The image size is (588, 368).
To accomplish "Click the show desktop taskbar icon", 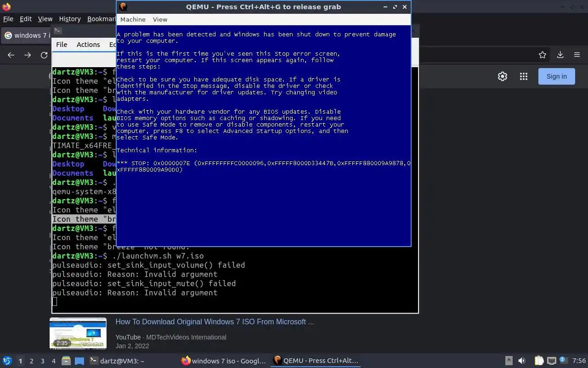I will pyautogui.click(x=79, y=361).
